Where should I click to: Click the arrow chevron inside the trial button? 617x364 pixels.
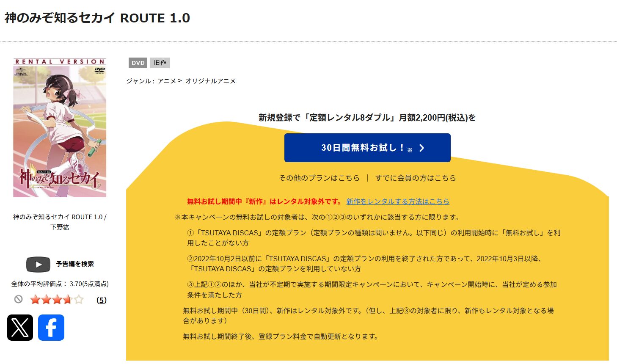(421, 148)
